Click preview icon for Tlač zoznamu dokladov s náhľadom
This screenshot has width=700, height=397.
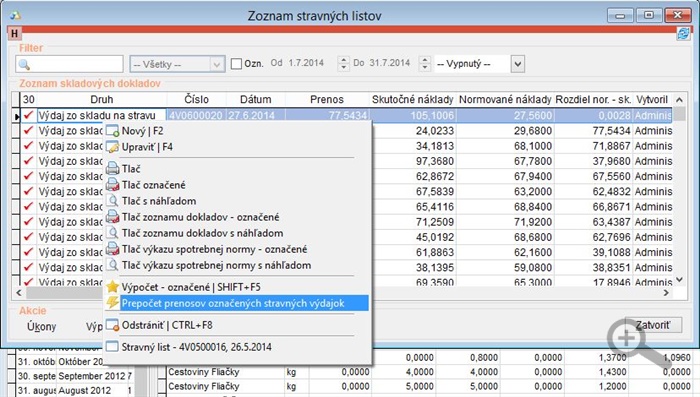click(113, 233)
